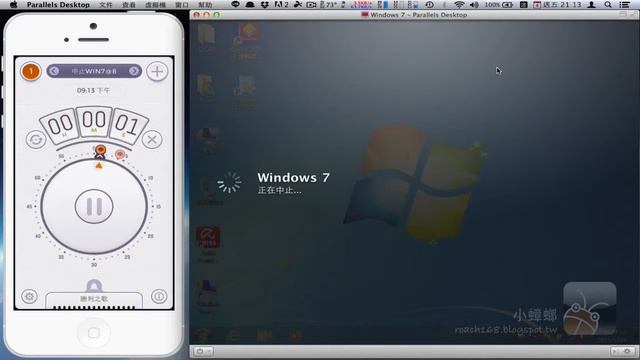The width and height of the screenshot is (640, 360).
Task: Open the Wi-Fi status menu
Action: [x=460, y=5]
